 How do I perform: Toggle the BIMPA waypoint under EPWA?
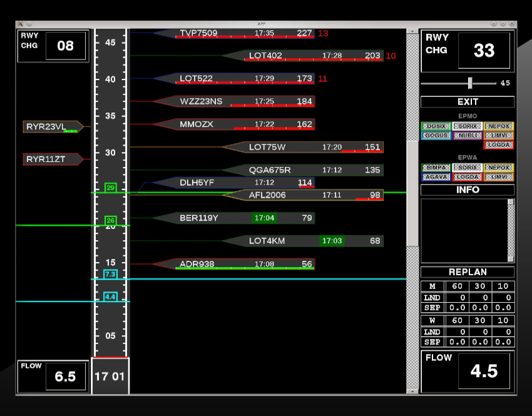pyautogui.click(x=436, y=168)
